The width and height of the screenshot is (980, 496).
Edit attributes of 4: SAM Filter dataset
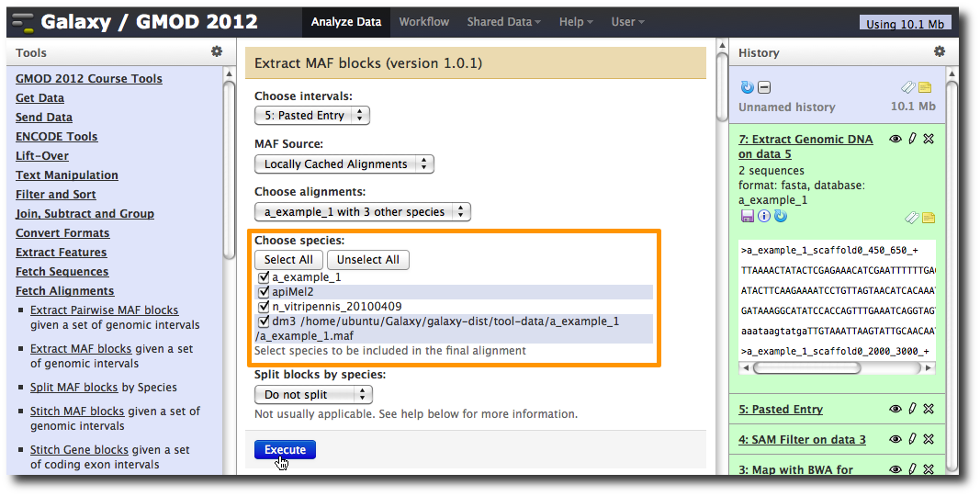(x=913, y=439)
